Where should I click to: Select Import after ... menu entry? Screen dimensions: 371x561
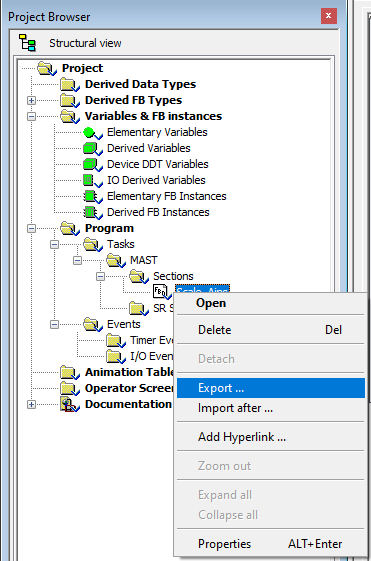point(270,408)
